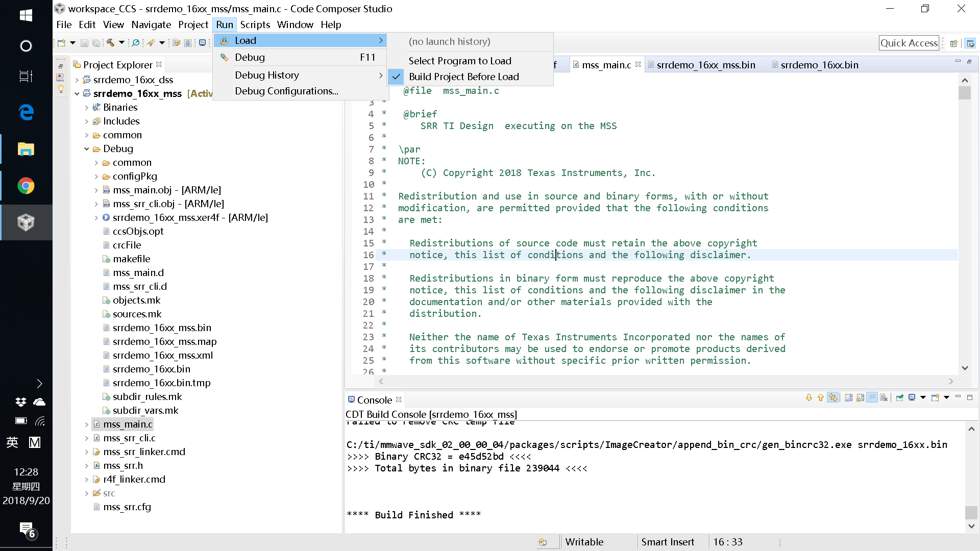Open File Explorer from the taskbar
The image size is (980, 551).
(26, 149)
